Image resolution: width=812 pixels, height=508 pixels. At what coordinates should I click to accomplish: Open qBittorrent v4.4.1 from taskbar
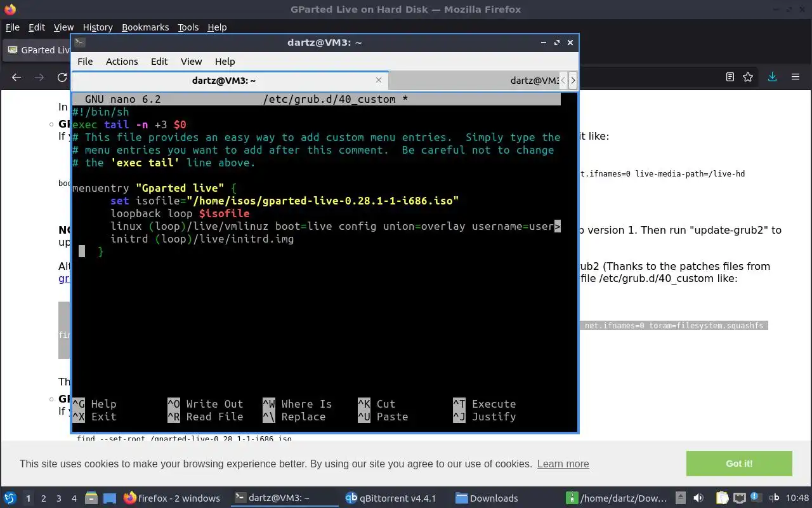[390, 498]
